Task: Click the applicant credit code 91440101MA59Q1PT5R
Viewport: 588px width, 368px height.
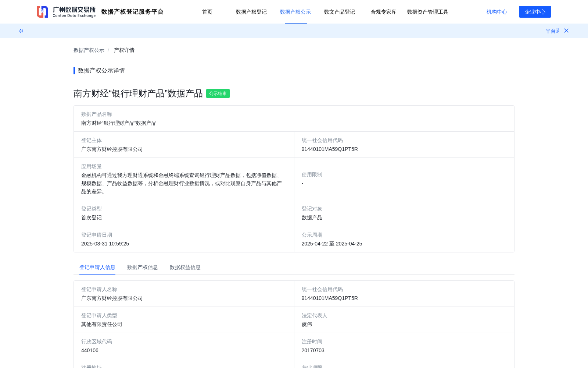Action: pos(330,298)
